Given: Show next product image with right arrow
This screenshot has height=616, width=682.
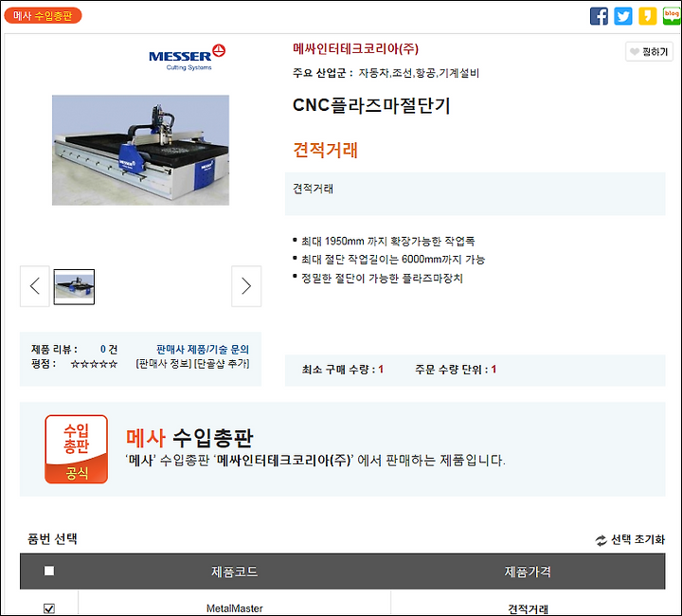Looking at the screenshot, I should pos(246,286).
